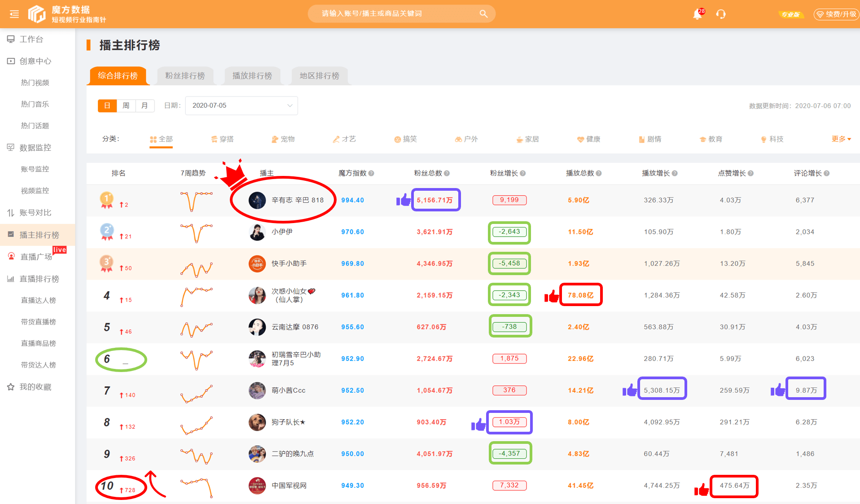This screenshot has width=860, height=504.
Task: Select the 科技 category filter
Action: click(772, 139)
